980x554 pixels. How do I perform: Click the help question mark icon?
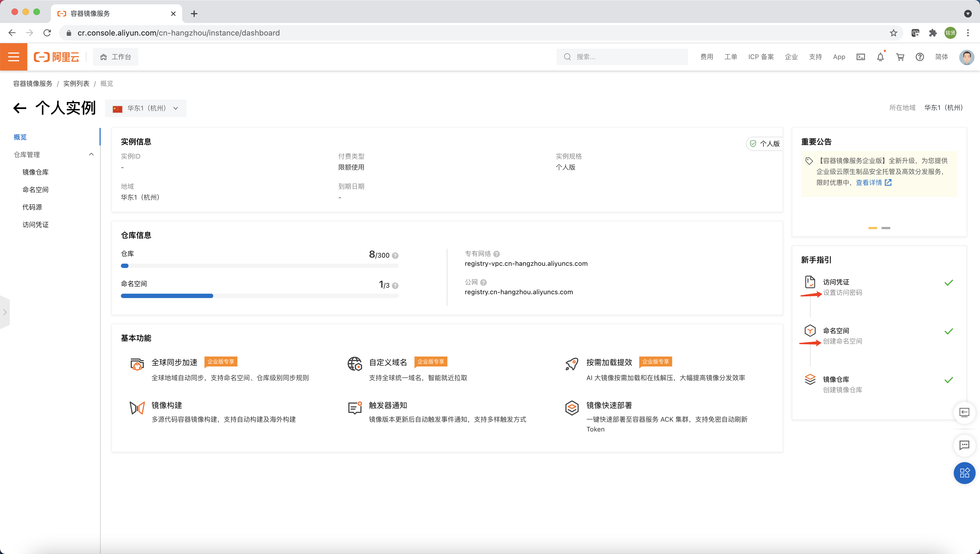coord(920,57)
